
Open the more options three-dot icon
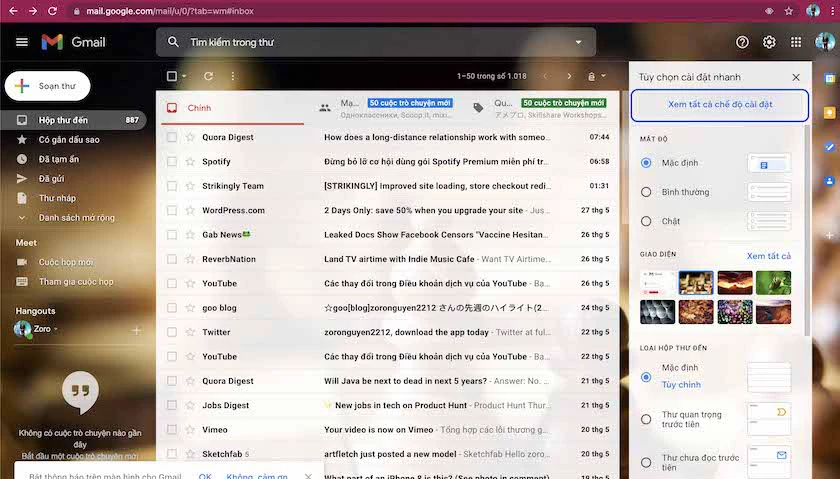coord(232,76)
